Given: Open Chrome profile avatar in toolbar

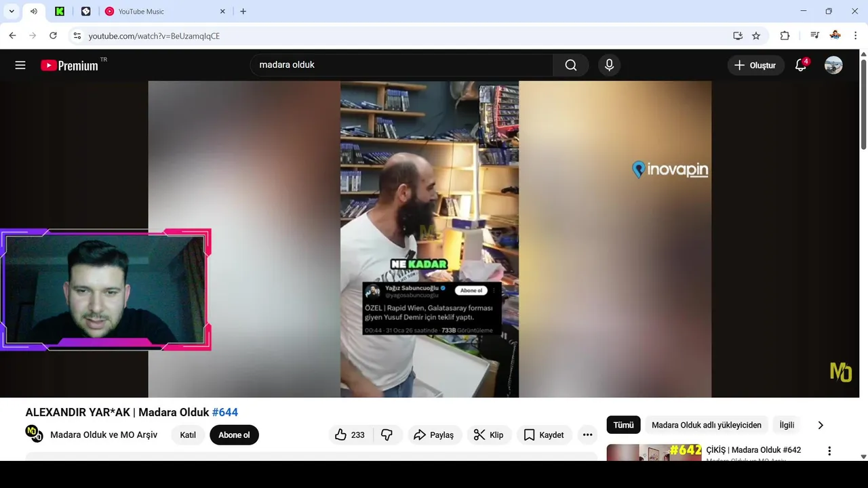Looking at the screenshot, I should coord(835,36).
